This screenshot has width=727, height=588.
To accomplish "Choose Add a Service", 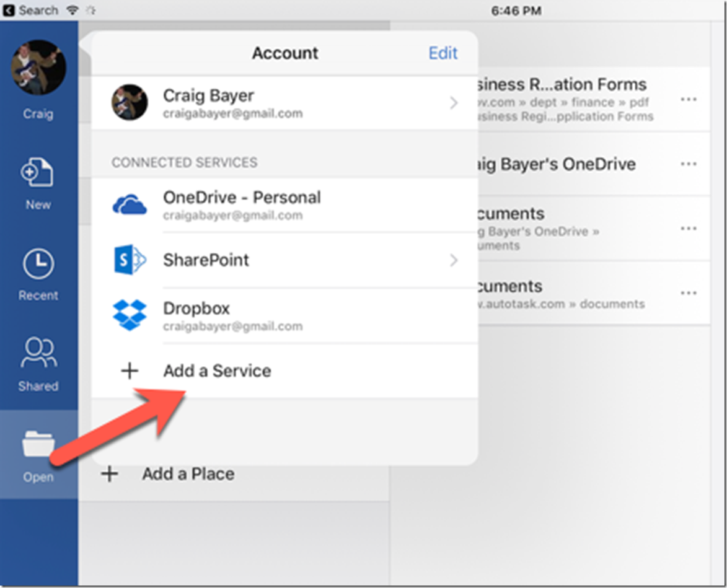I will 284,371.
